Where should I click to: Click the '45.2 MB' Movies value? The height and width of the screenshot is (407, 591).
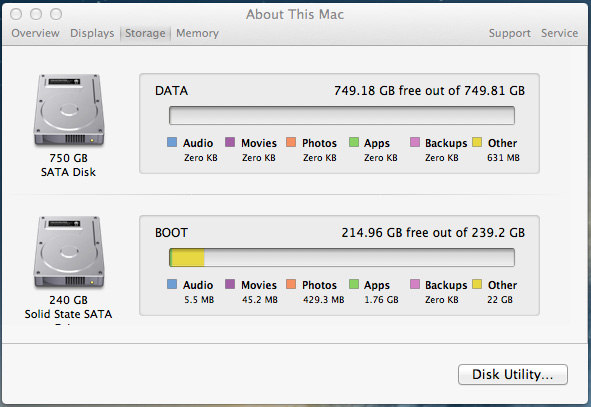point(260,300)
